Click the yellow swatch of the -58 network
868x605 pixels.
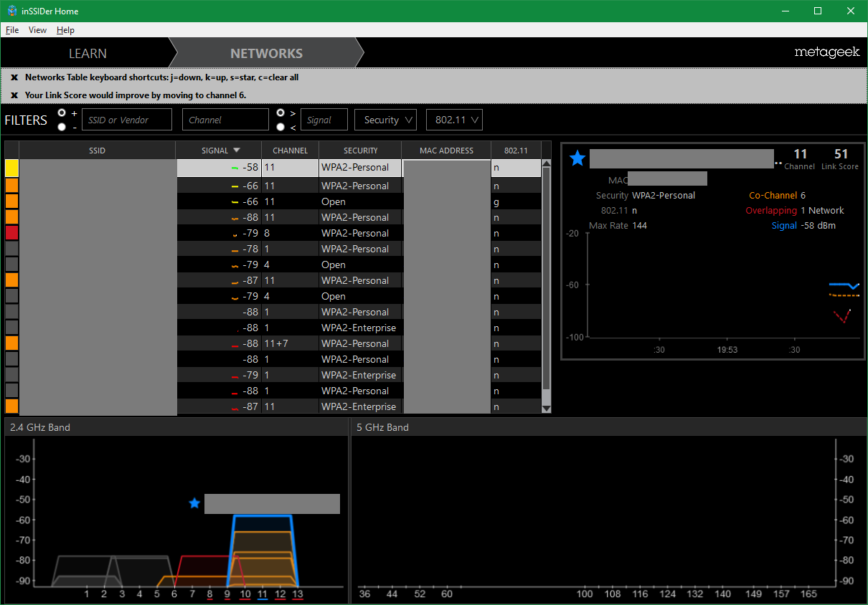(x=11, y=168)
